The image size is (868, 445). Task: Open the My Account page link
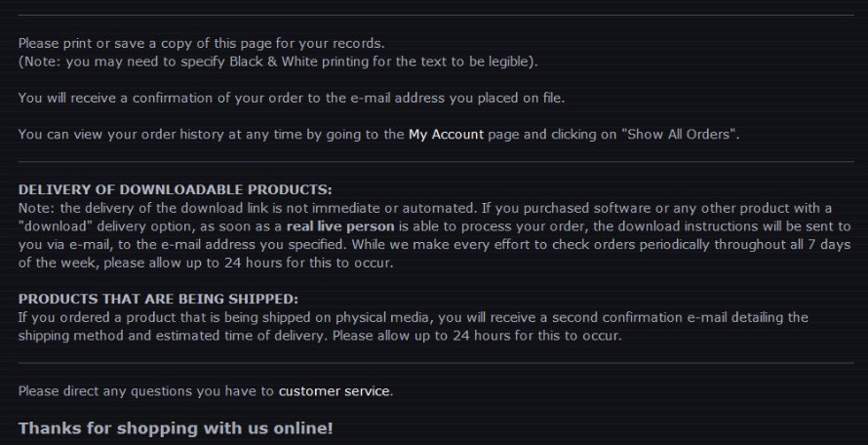click(x=446, y=134)
